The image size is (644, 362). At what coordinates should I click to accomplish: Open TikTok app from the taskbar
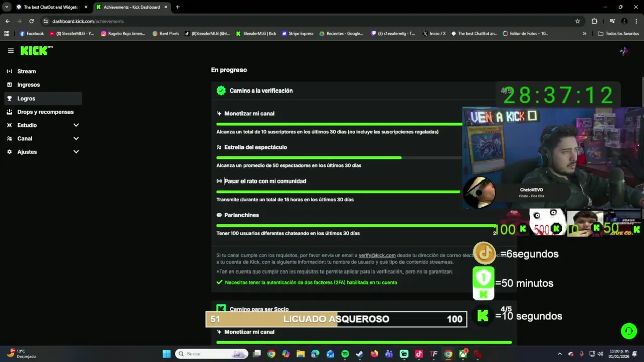pyautogui.click(x=419, y=354)
